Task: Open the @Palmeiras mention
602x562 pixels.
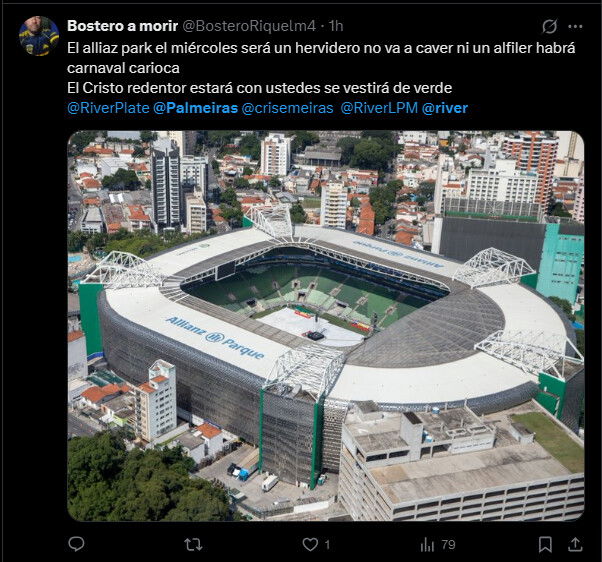Action: pos(195,108)
